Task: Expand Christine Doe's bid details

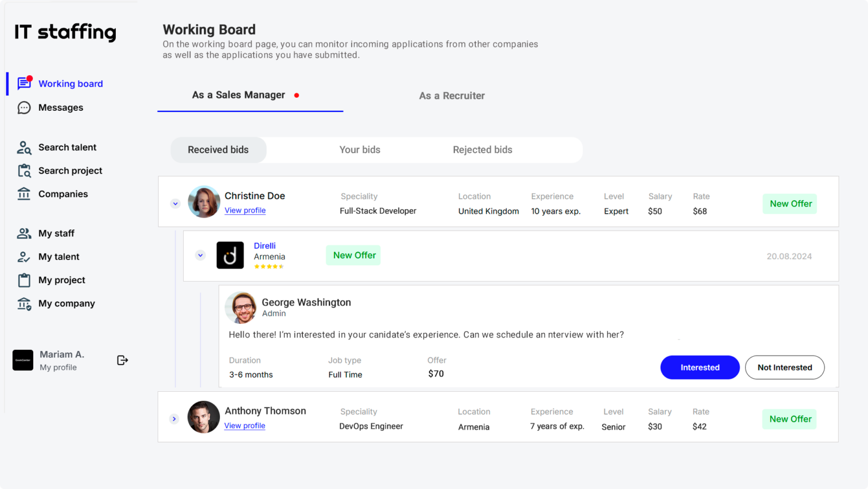Action: pos(175,203)
